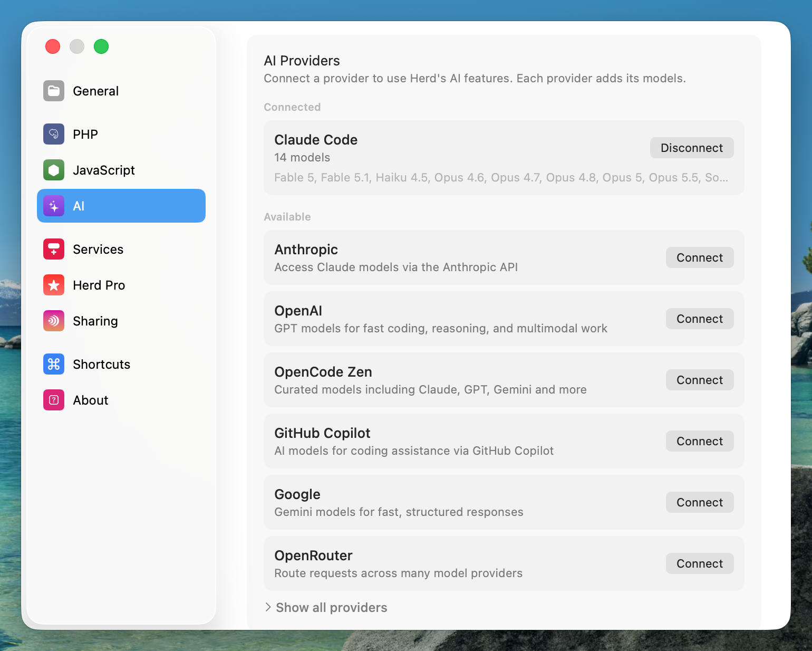Click the OpenCode Zen provider title
The width and height of the screenshot is (812, 651).
tap(323, 372)
